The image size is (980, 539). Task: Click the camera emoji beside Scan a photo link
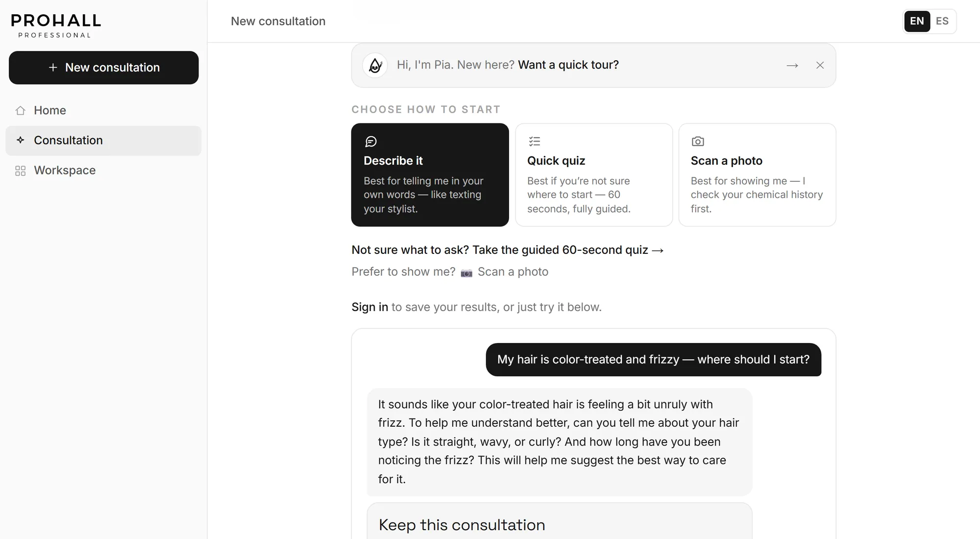(466, 272)
